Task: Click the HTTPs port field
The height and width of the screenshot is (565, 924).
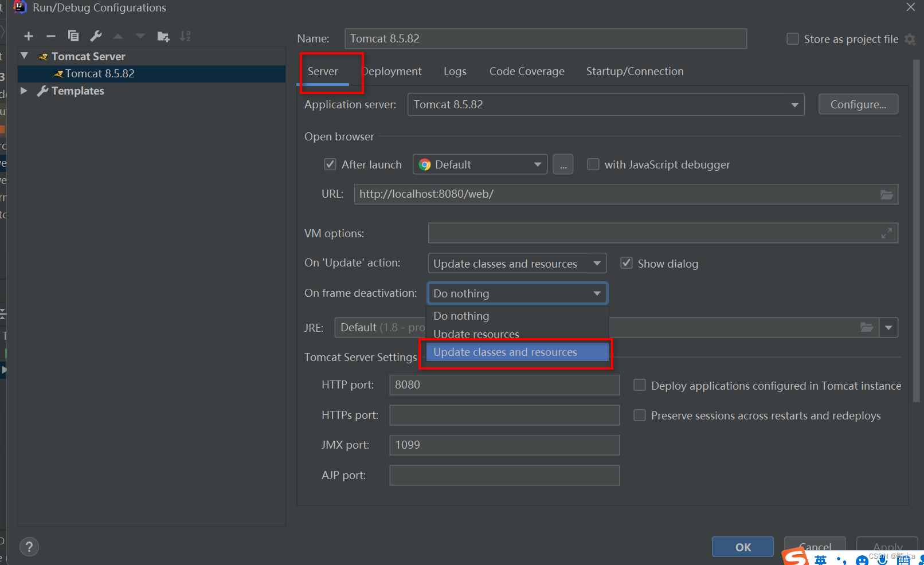Action: 504,415
